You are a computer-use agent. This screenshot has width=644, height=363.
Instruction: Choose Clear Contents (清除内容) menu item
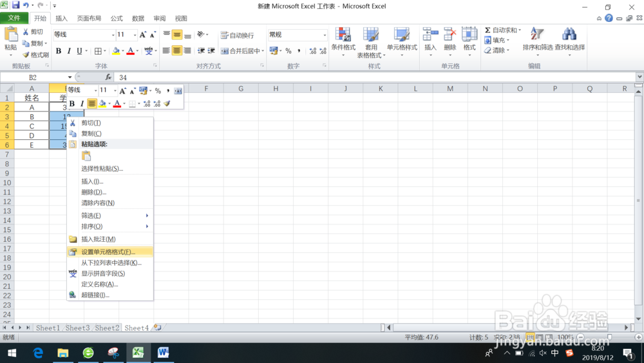[110, 202]
